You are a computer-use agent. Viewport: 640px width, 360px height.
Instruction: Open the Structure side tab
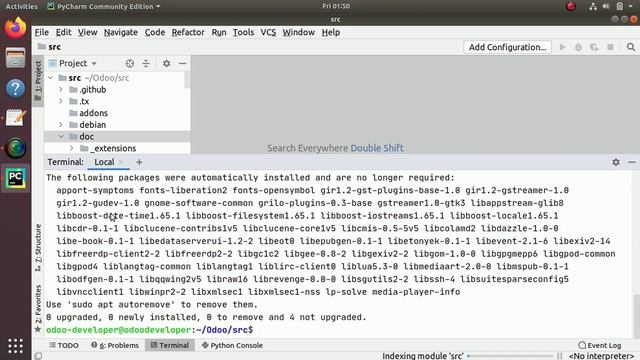pyautogui.click(x=38, y=248)
